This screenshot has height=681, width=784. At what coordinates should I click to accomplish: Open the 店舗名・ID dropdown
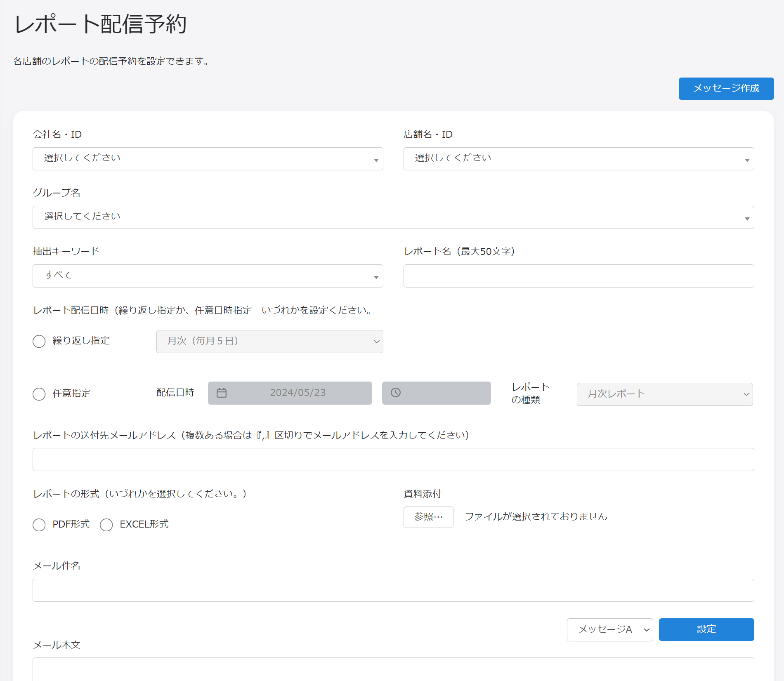pos(579,159)
